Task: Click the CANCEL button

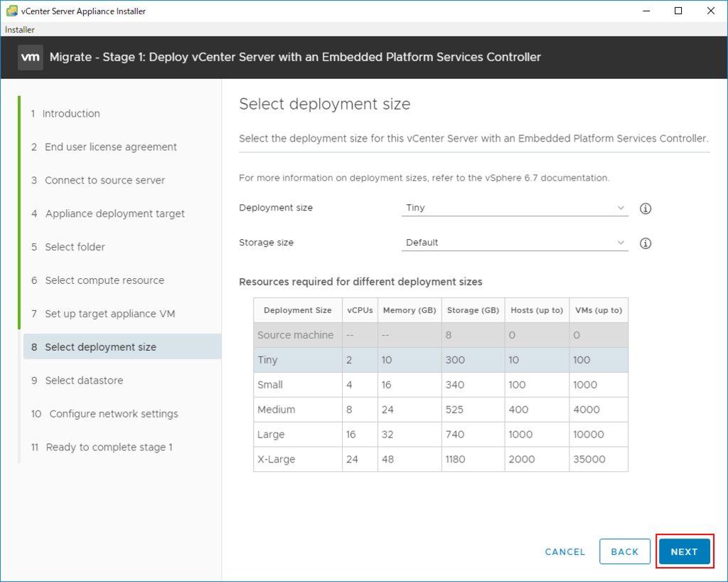Action: (564, 551)
